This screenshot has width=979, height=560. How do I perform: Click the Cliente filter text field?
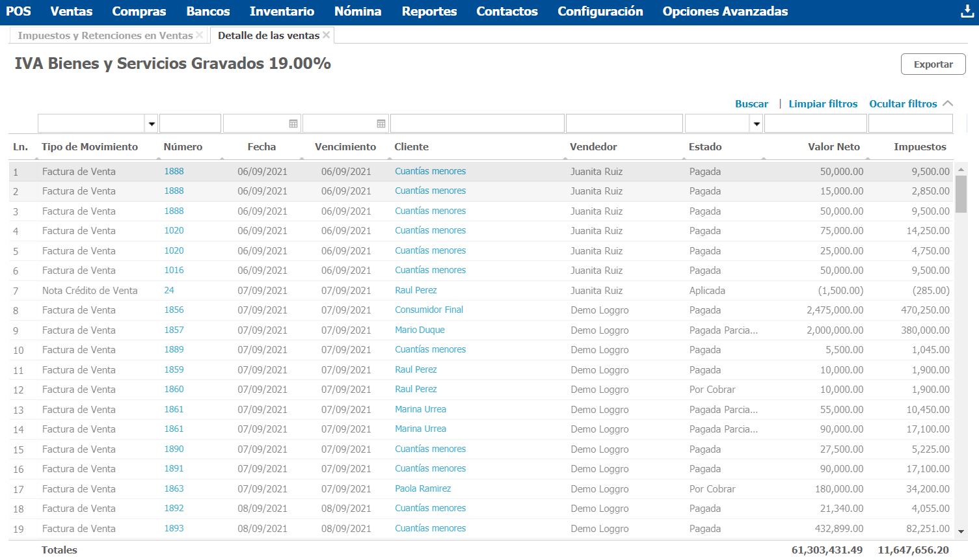coord(477,124)
